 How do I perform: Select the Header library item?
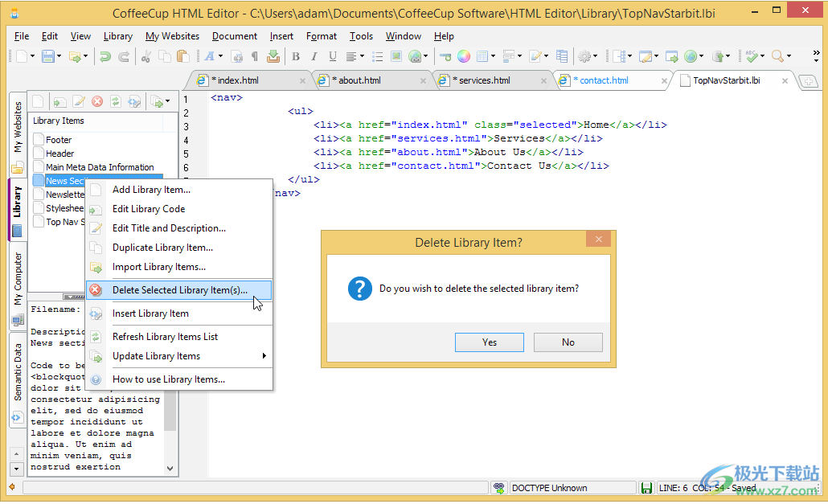(59, 154)
